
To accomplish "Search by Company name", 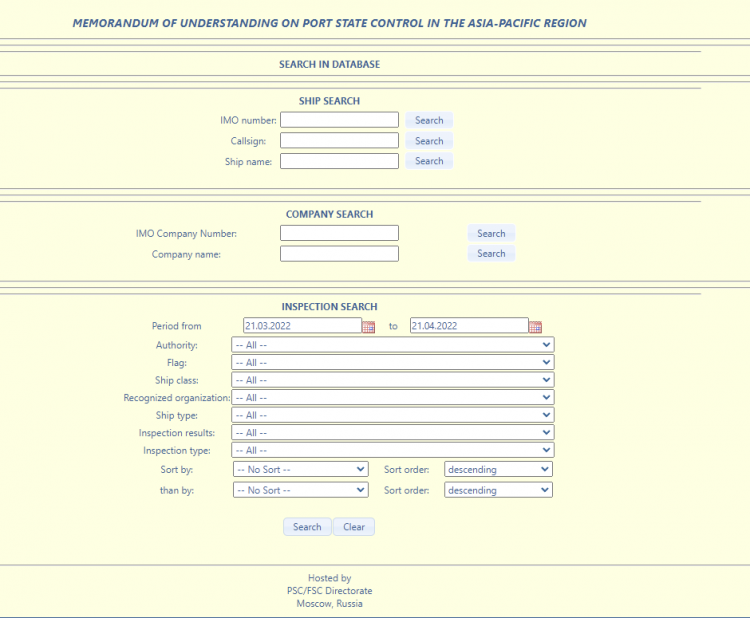I will (491, 254).
